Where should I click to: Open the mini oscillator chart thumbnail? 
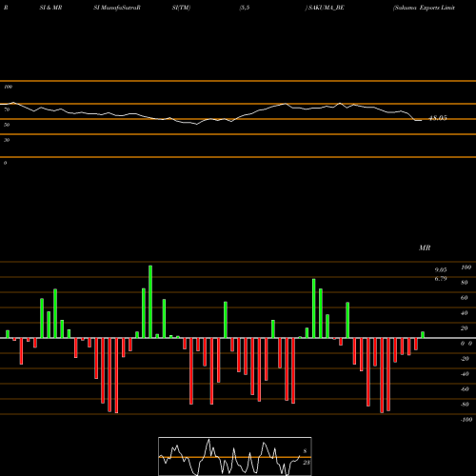pos(235,456)
